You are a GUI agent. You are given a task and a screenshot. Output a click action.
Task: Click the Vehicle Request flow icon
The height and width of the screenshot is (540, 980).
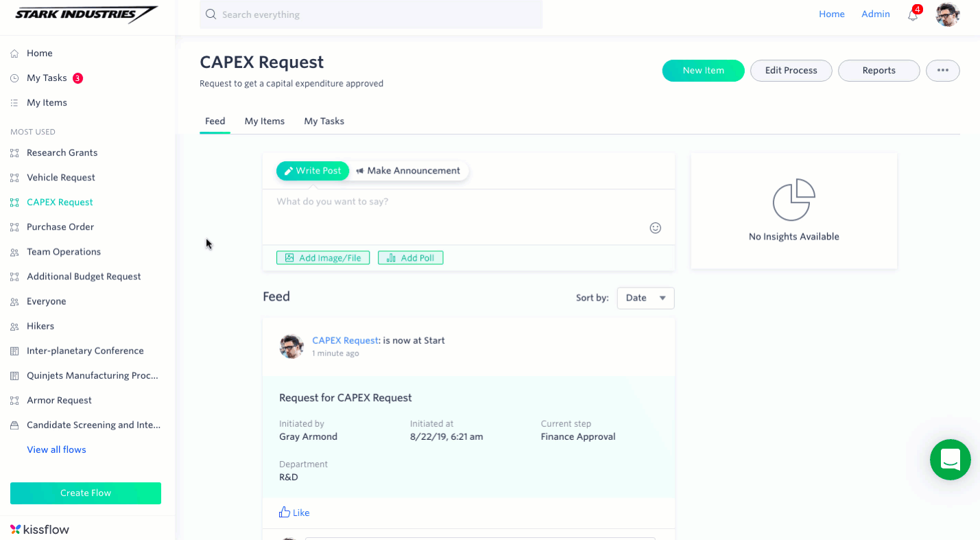[x=14, y=178]
